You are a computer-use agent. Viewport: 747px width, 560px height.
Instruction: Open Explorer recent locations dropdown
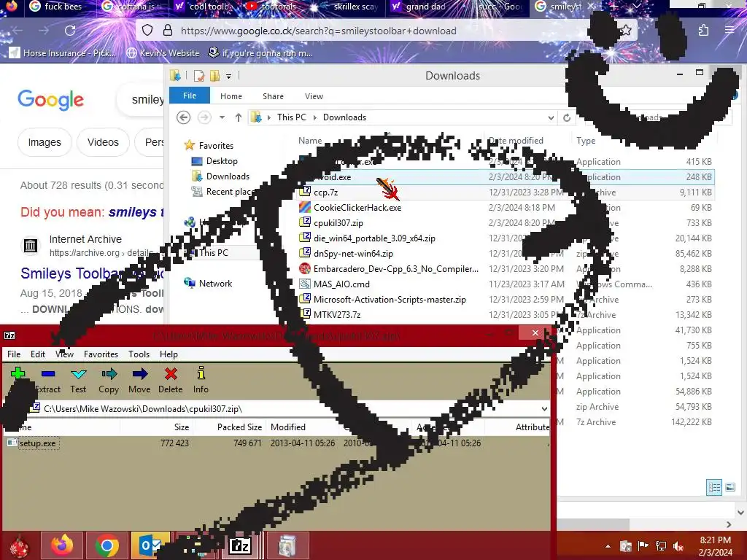coord(222,117)
